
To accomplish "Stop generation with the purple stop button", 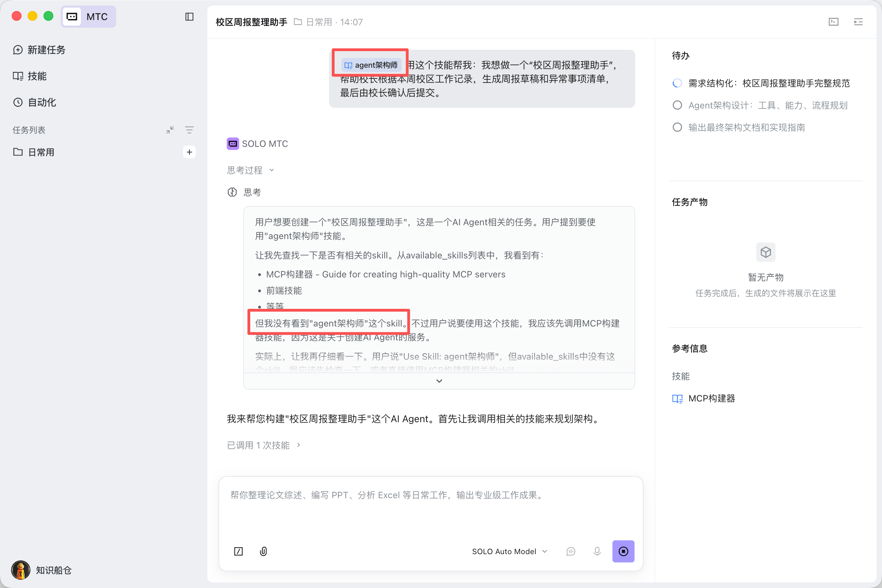I will 623,551.
